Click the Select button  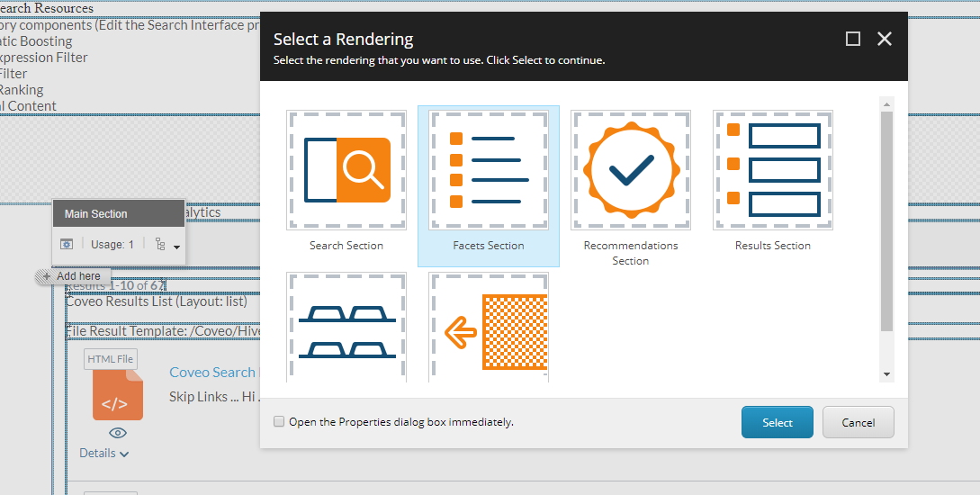click(x=777, y=422)
